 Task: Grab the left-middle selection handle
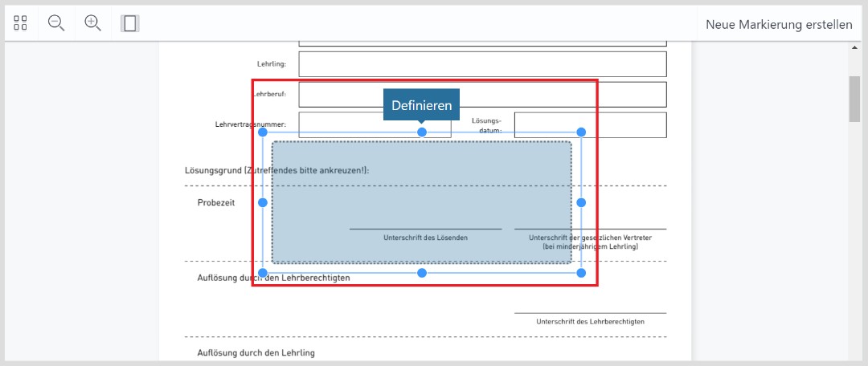point(263,203)
